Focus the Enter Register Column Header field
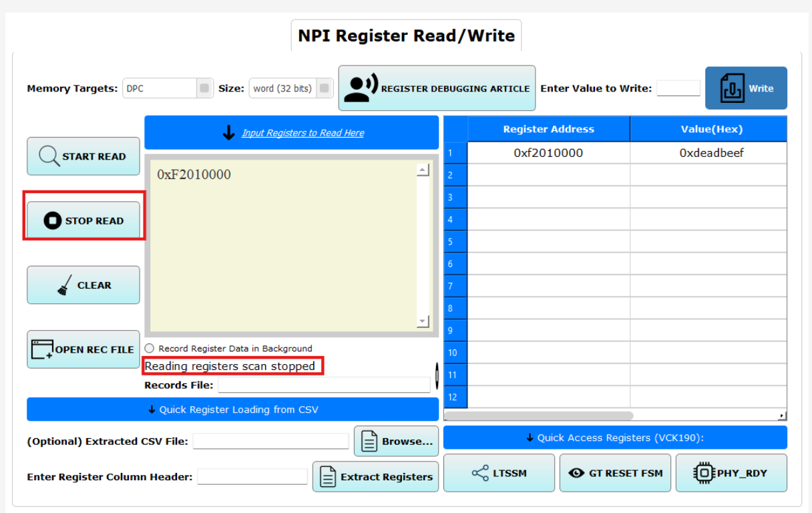The height and width of the screenshot is (513, 812). 252,477
